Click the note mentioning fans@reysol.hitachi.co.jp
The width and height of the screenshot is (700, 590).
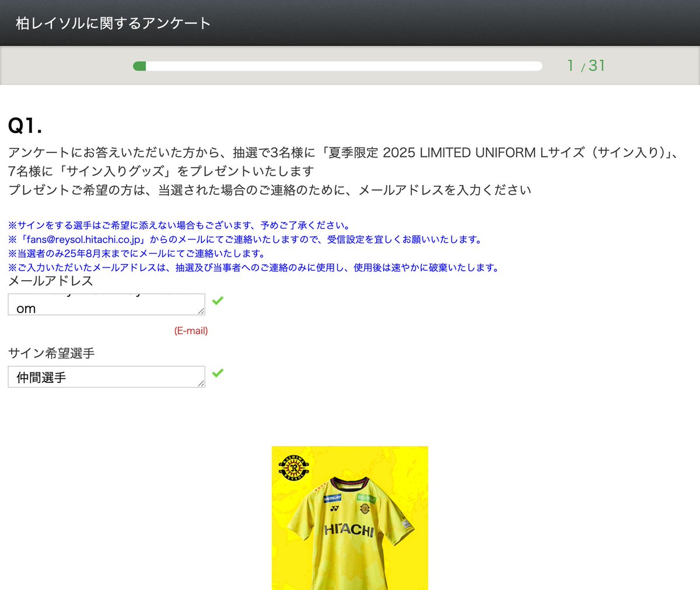coord(246,239)
